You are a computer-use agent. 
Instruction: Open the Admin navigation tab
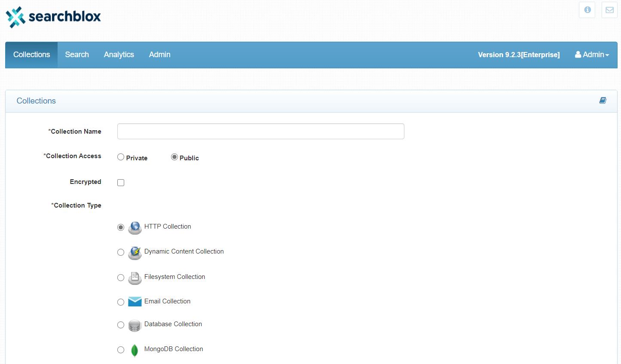160,55
